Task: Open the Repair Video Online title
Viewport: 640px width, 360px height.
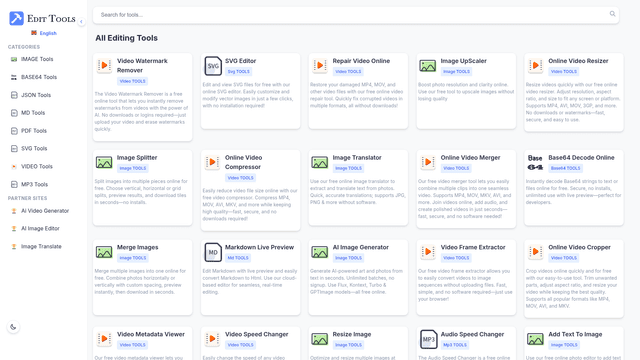Action: [361, 61]
